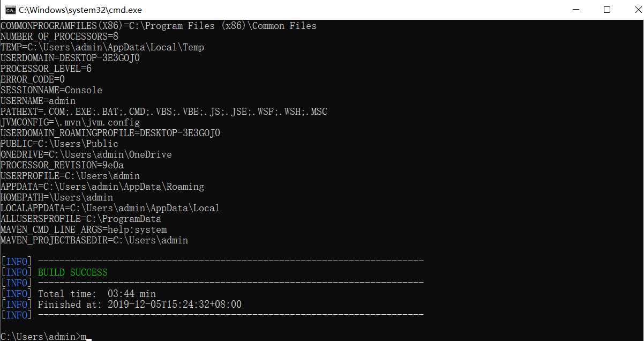Click the Total time 03:44 min line
This screenshot has width=644, height=341.
tap(97, 294)
